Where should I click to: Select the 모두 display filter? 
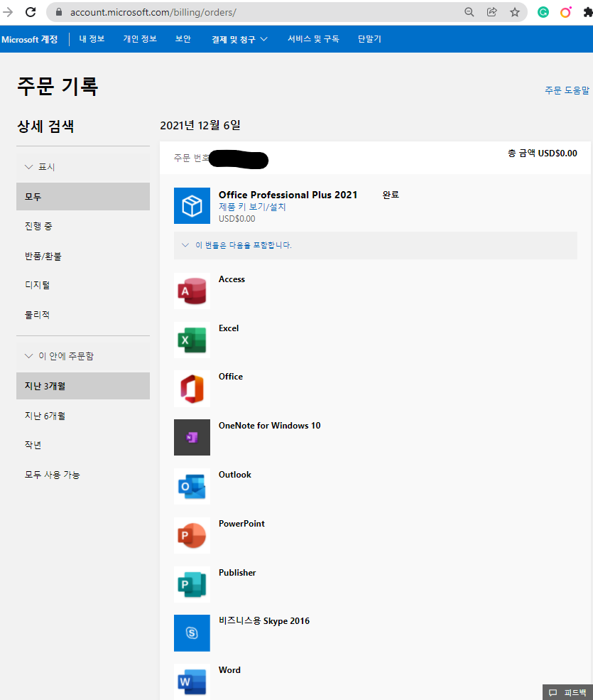(83, 196)
